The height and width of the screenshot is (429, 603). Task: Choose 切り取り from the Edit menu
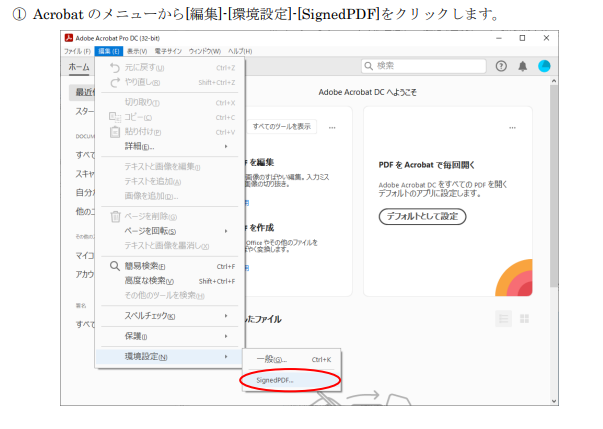coord(170,102)
